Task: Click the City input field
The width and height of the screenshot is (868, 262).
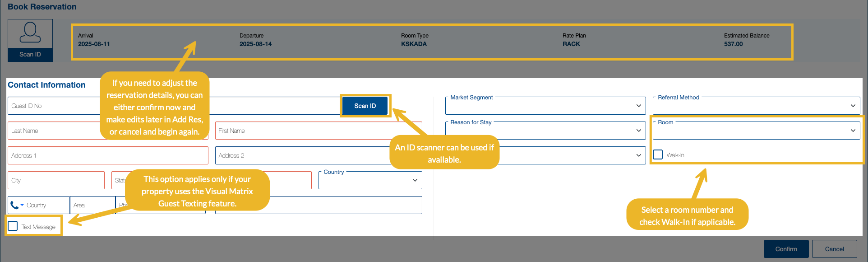Action: tap(56, 180)
